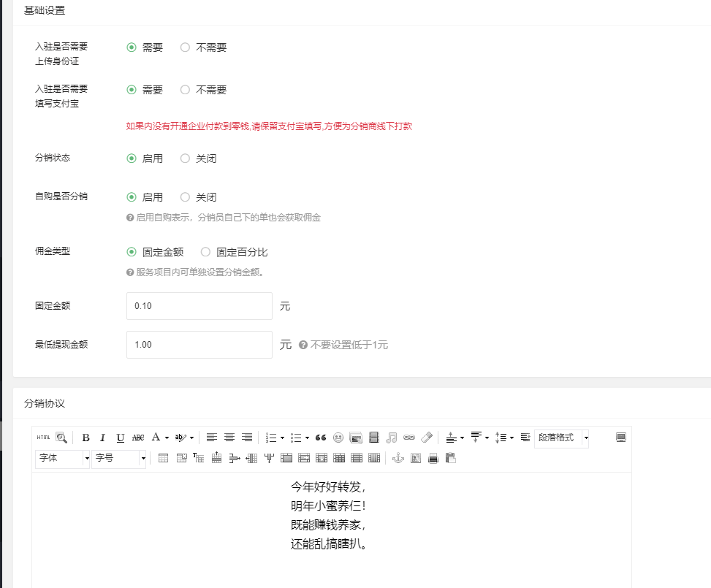
Task: Expand ordered list style dropdown arrow
Action: (x=282, y=438)
